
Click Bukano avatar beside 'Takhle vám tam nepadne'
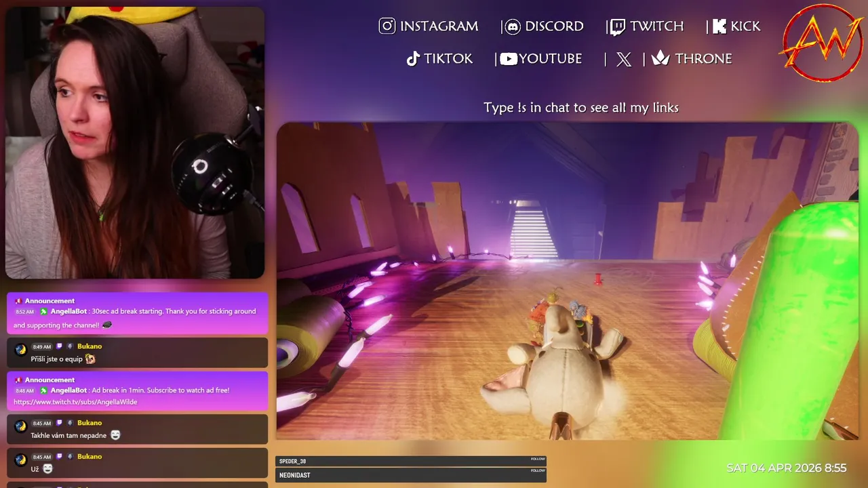coord(20,426)
